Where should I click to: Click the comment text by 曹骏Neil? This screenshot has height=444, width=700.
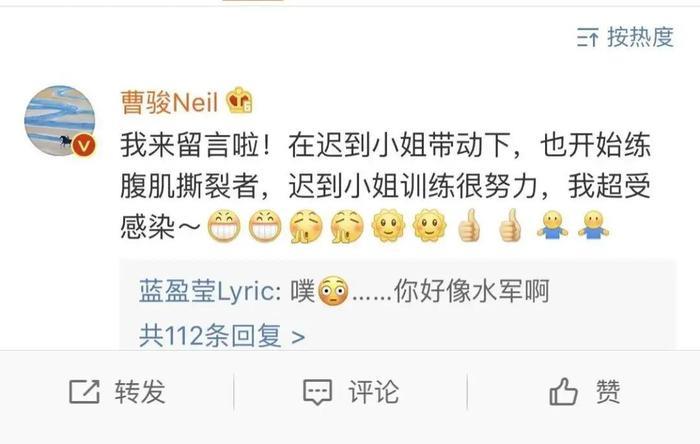click(x=385, y=186)
